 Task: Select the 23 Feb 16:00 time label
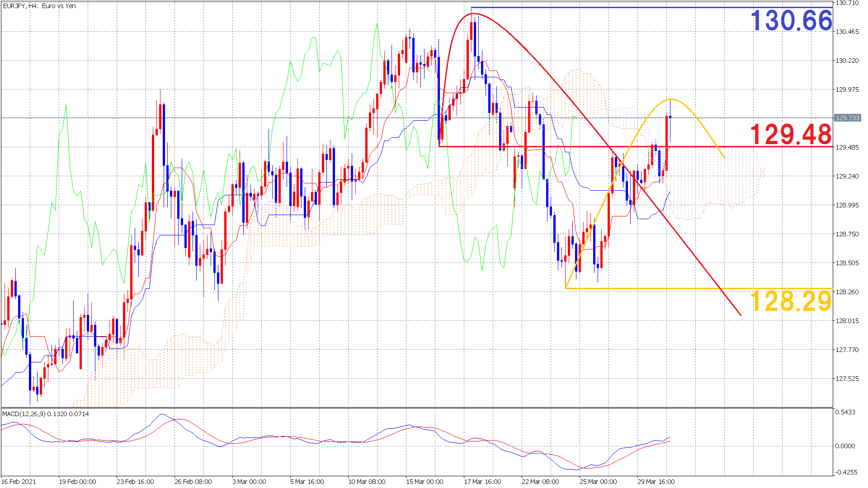coord(135,482)
